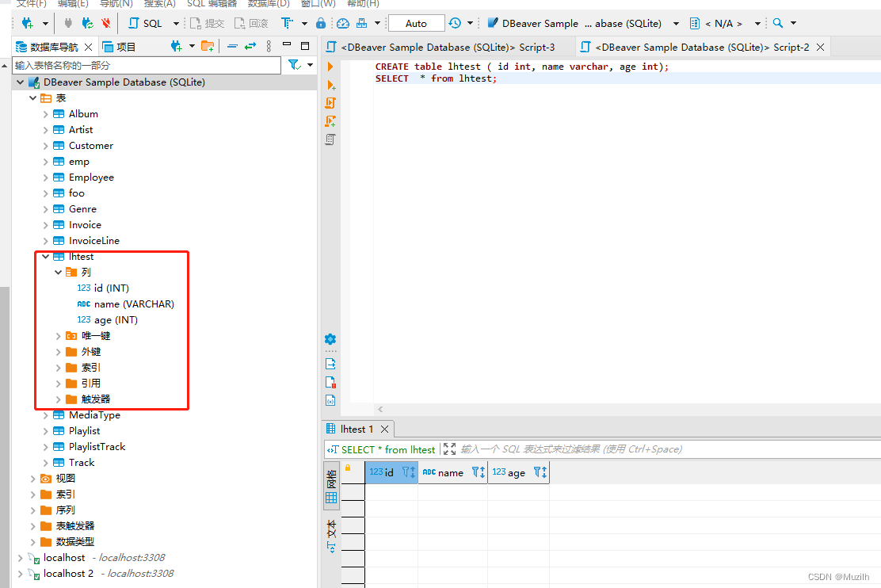Viewport: 881px width, 588px height.
Task: Click the new database connection plug icon
Action: pos(27,23)
